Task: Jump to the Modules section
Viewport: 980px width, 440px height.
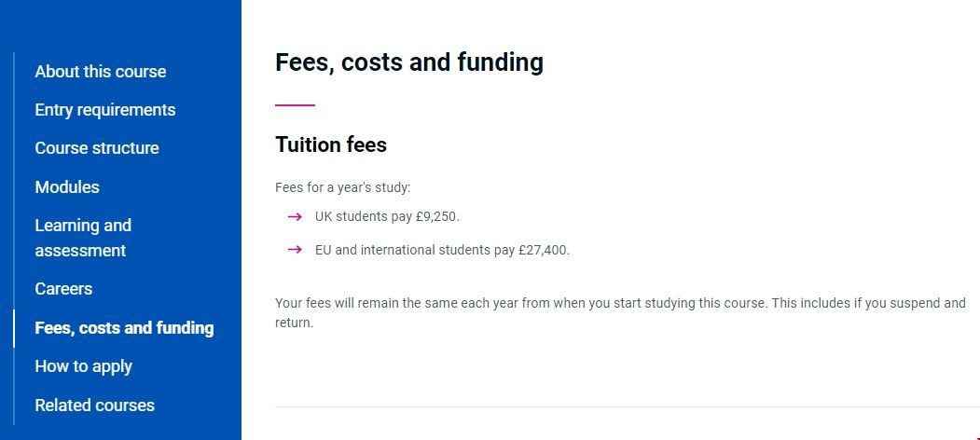Action: [x=66, y=187]
